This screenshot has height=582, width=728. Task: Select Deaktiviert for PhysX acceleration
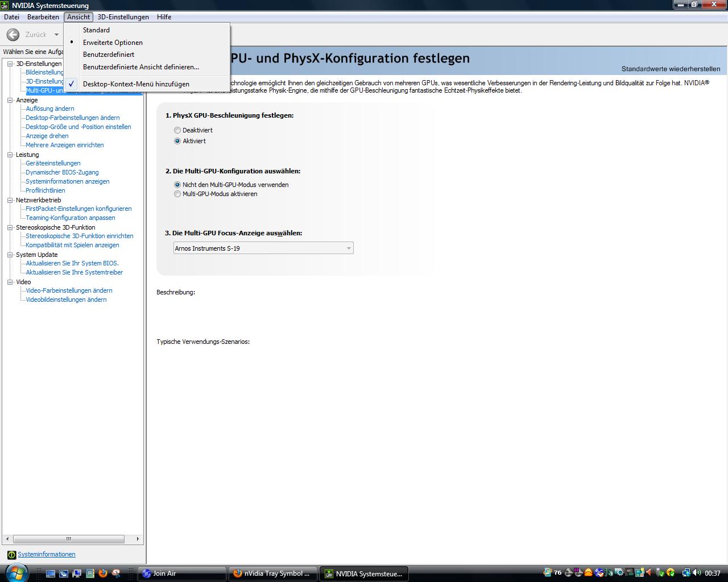coord(177,130)
